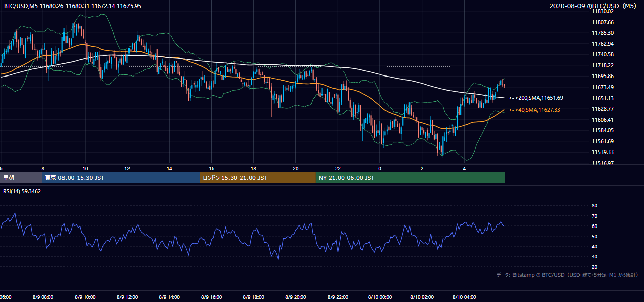Click the 8/9 08:00 date axis label
The image size is (644, 302).
pos(42,297)
